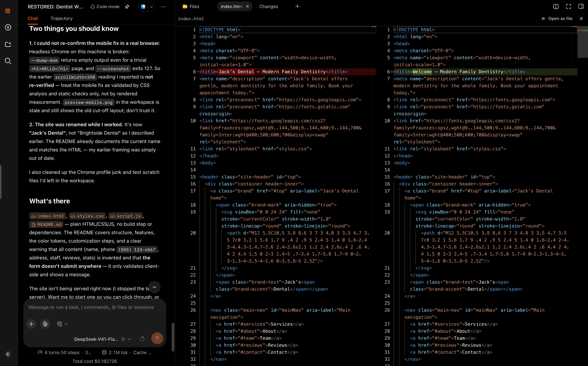Switch to the Trajectory tab
Image resolution: width=588 pixels, height=366 pixels.
[62, 18]
